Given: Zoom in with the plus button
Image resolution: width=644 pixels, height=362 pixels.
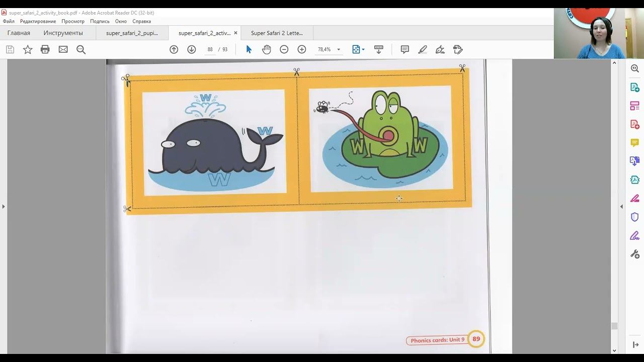Looking at the screenshot, I should tap(302, 49).
